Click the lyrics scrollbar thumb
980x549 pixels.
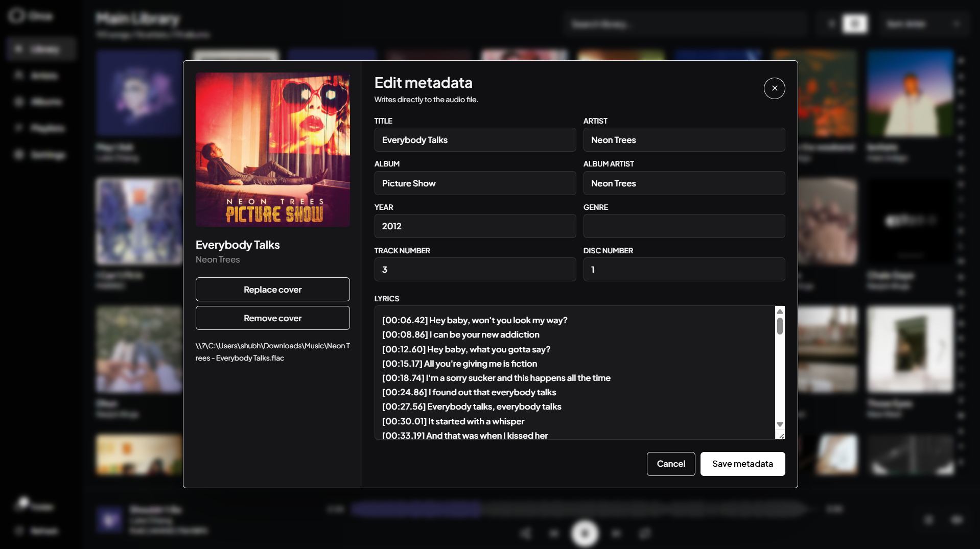click(x=780, y=326)
